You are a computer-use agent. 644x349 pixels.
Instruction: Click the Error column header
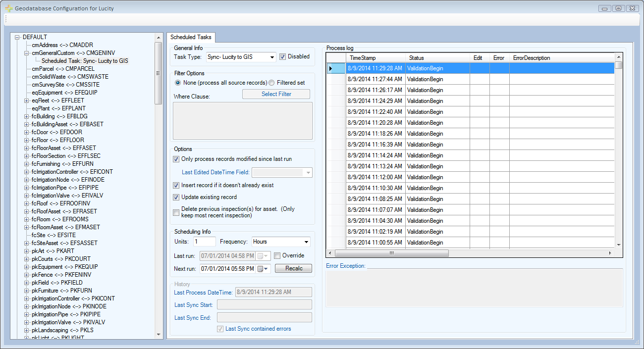tap(499, 58)
